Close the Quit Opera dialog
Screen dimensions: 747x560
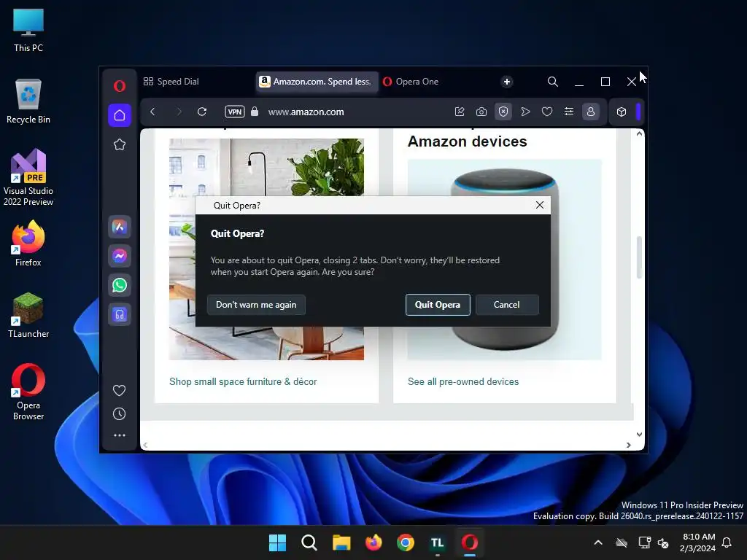540,205
